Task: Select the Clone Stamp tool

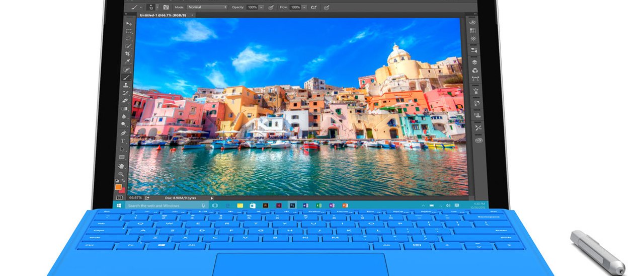Action: (126, 85)
